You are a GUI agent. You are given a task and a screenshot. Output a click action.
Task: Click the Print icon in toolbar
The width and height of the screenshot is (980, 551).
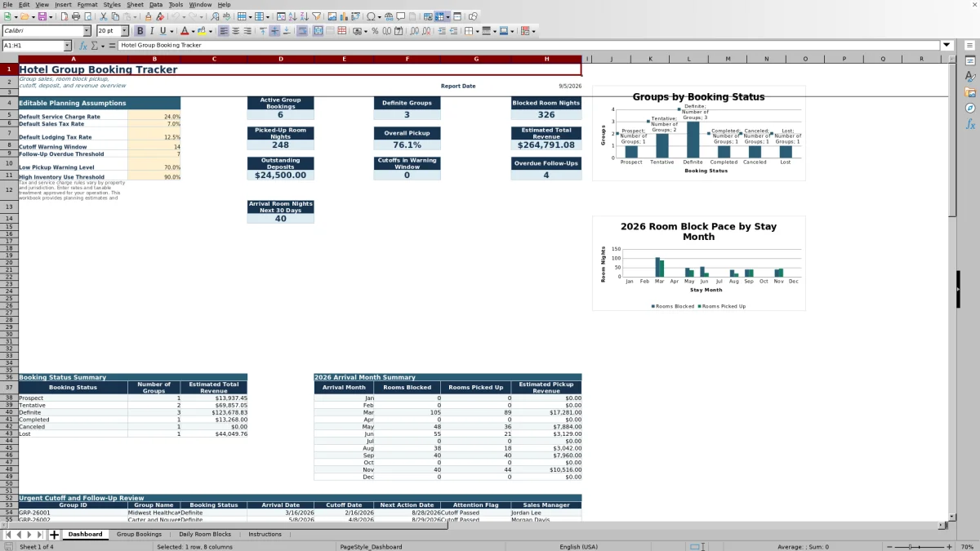(x=76, y=16)
